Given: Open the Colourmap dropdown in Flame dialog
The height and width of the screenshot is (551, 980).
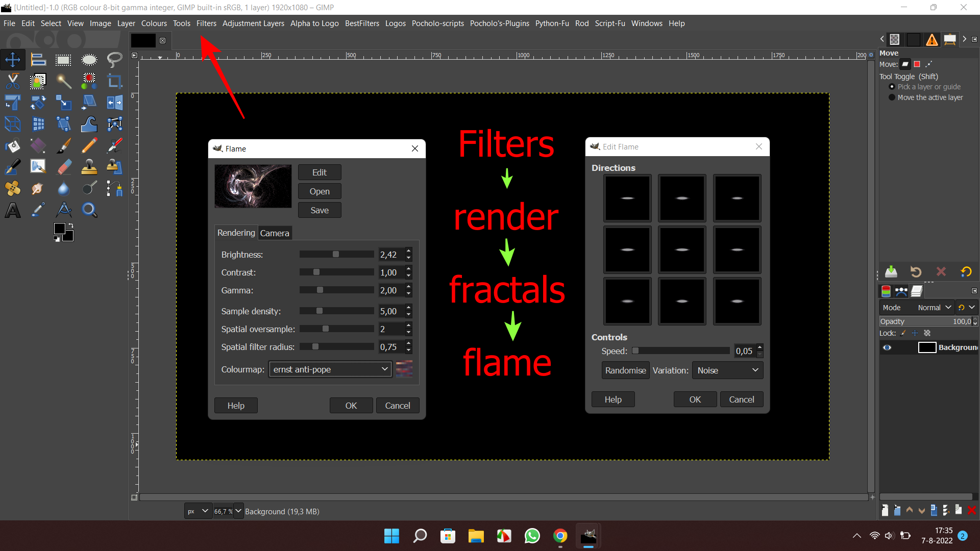Looking at the screenshot, I should pyautogui.click(x=330, y=369).
